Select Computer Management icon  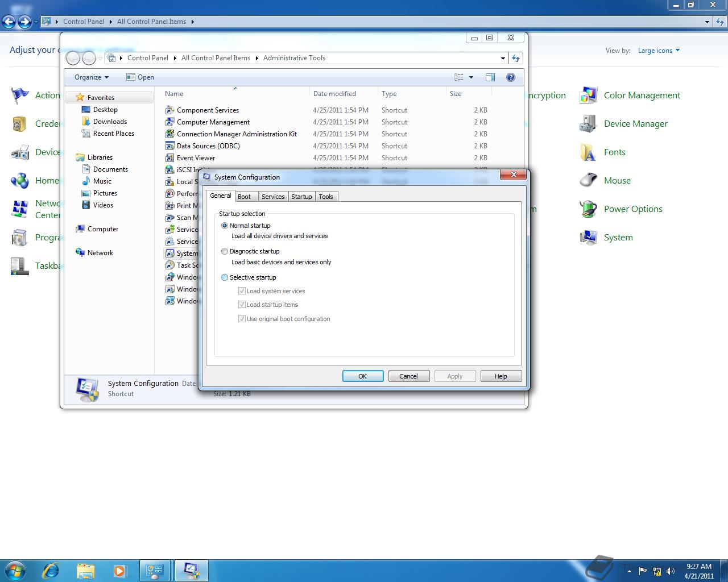[x=169, y=122]
